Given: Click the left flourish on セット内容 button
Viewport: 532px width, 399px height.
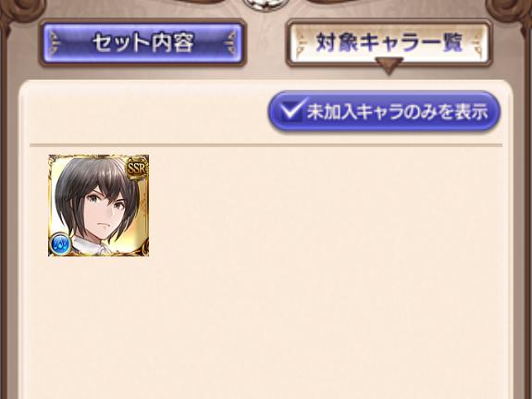Looking at the screenshot, I should point(55,43).
